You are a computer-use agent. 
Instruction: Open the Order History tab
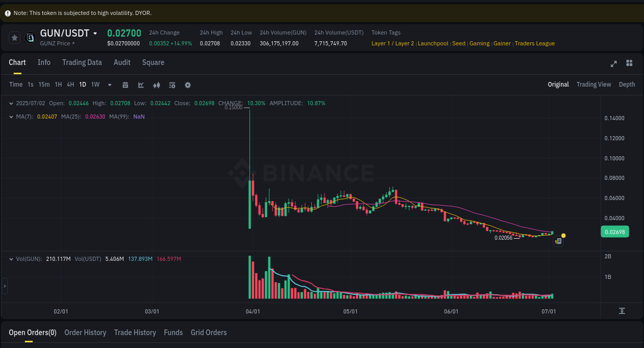(85, 333)
